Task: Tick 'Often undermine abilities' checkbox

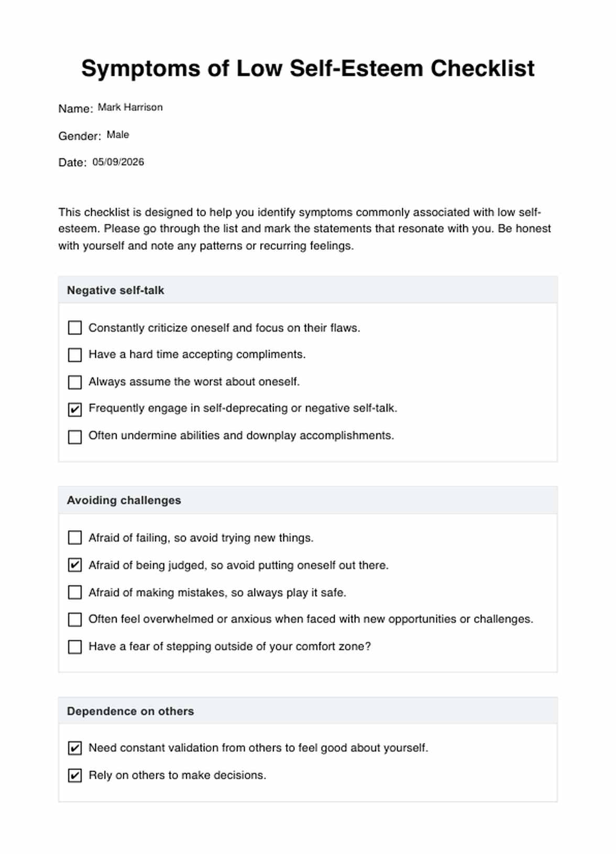Action: pos(75,436)
